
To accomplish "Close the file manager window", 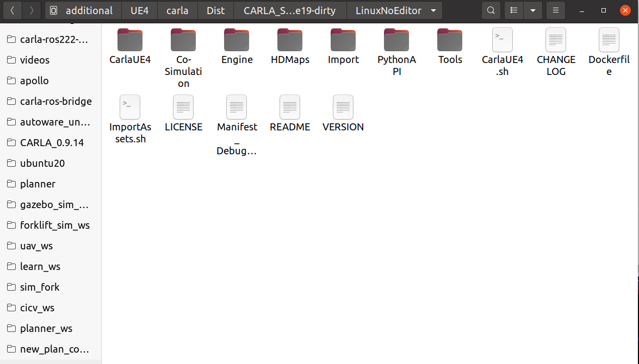I will [x=625, y=10].
